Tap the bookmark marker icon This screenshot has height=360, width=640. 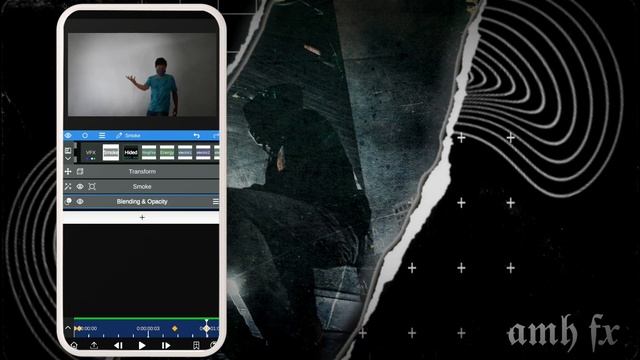[196, 345]
